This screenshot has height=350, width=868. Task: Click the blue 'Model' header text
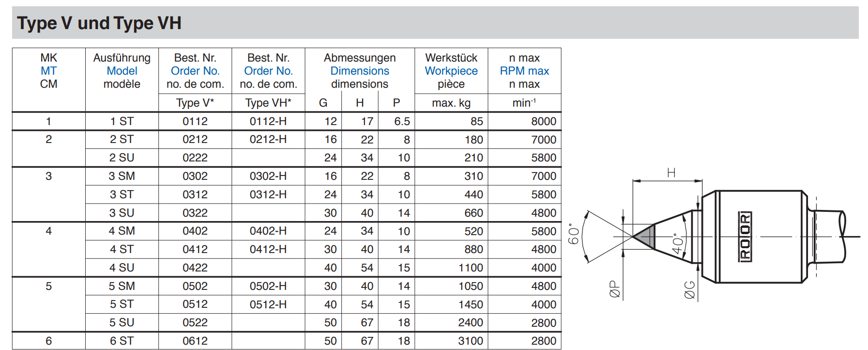pyautogui.click(x=122, y=71)
